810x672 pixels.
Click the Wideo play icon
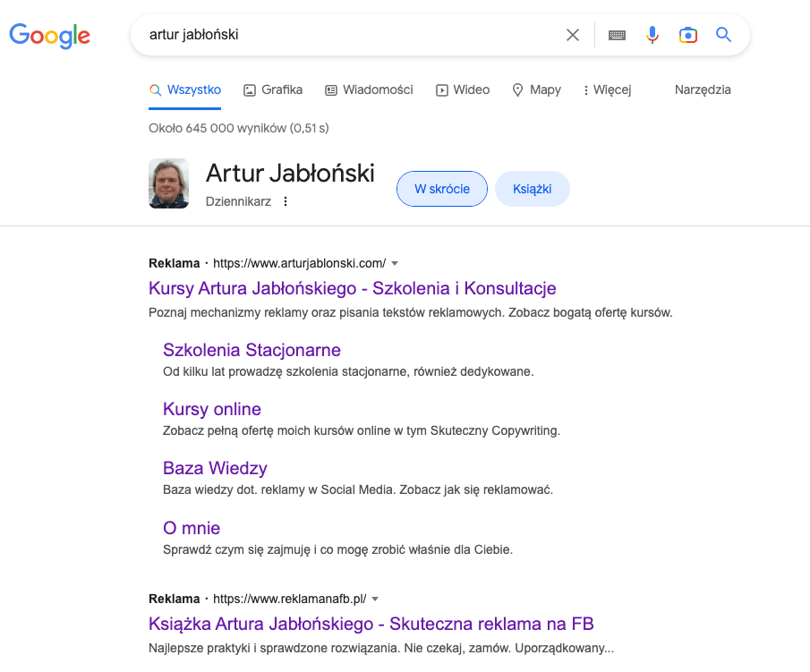[x=441, y=89]
